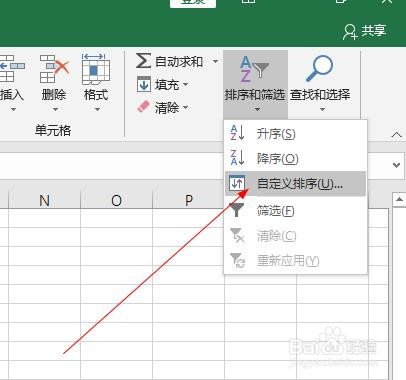Open the AutoSum (自动求和) dropdown arrow
406x380 pixels.
coord(215,61)
